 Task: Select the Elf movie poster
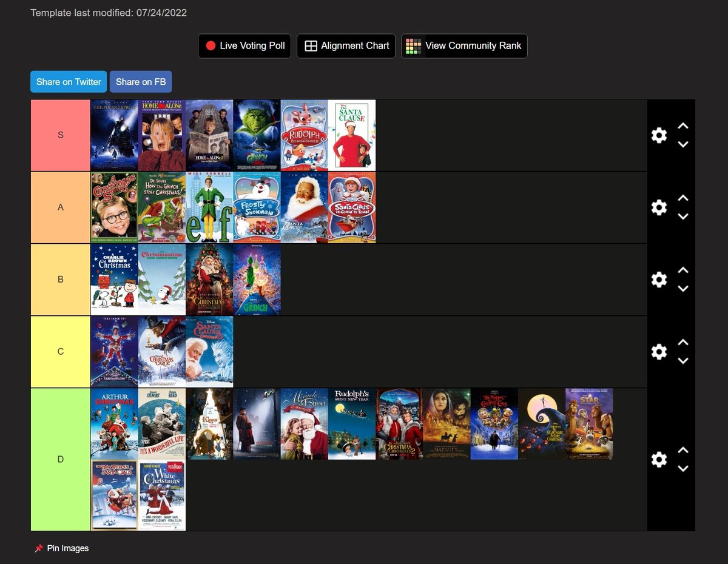209,207
